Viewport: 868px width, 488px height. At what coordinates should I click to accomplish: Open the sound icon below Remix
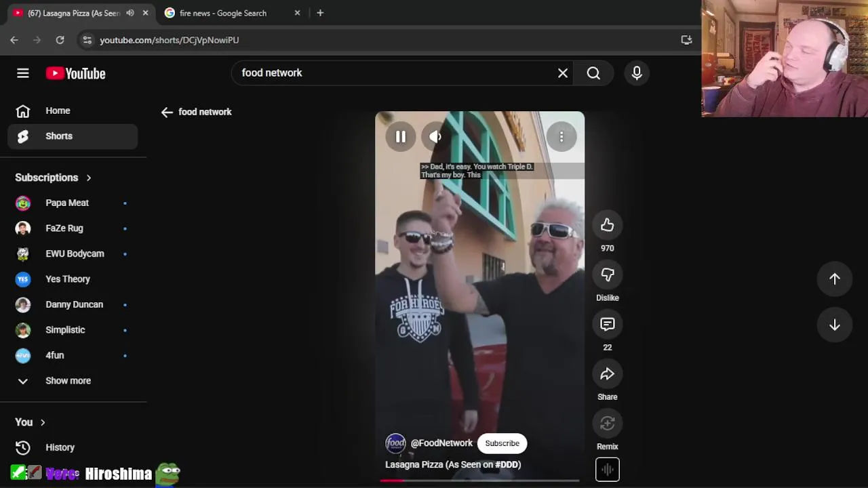coord(608,470)
